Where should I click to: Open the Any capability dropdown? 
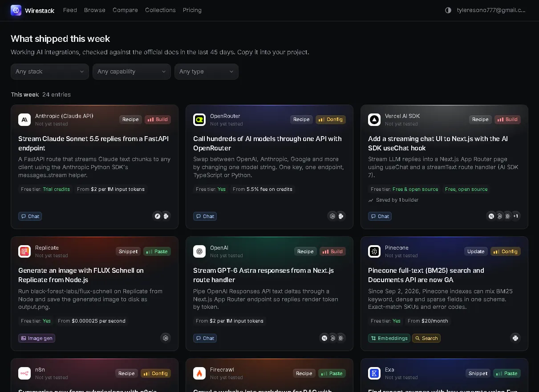[132, 72]
